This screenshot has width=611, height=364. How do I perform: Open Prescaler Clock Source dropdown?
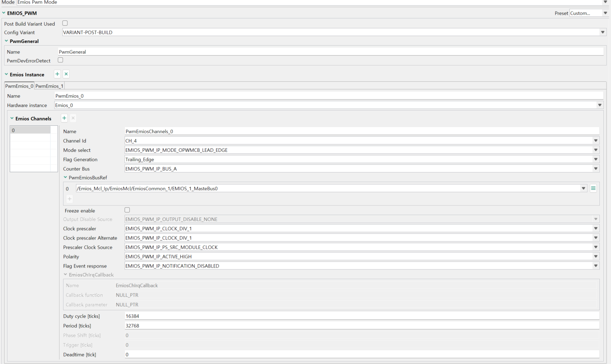[x=596, y=247]
